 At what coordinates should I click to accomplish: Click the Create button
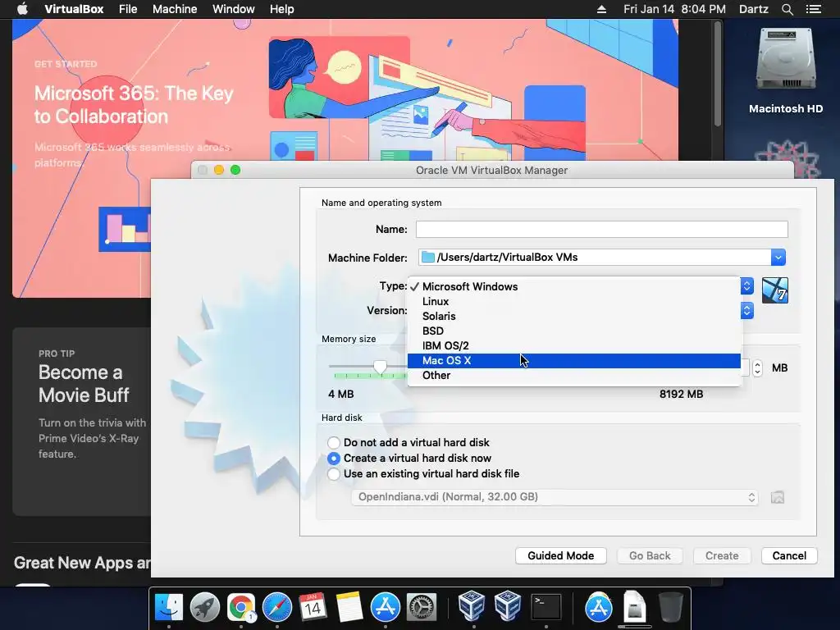pyautogui.click(x=722, y=555)
